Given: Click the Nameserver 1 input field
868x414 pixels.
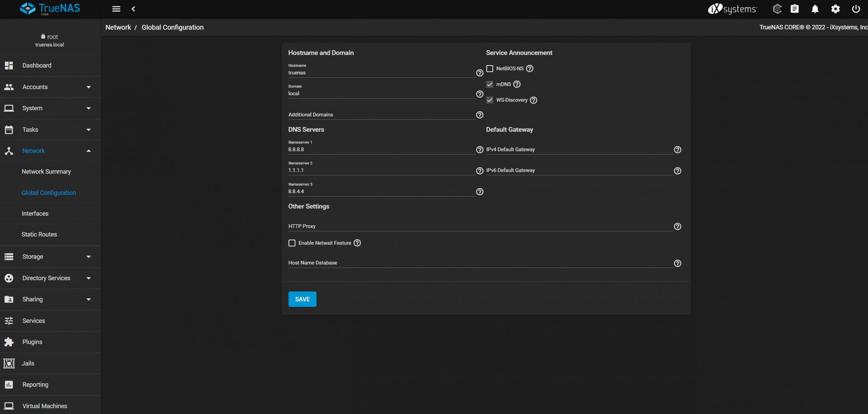Looking at the screenshot, I should [380, 150].
